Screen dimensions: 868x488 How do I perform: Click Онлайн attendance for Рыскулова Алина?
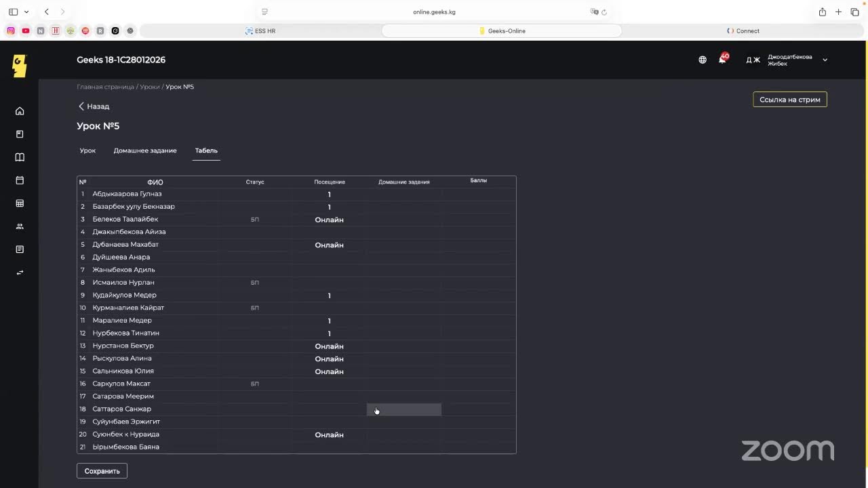click(x=329, y=359)
